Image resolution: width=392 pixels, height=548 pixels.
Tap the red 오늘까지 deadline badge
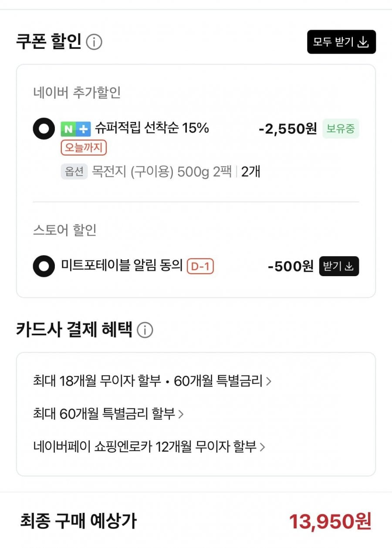[84, 148]
